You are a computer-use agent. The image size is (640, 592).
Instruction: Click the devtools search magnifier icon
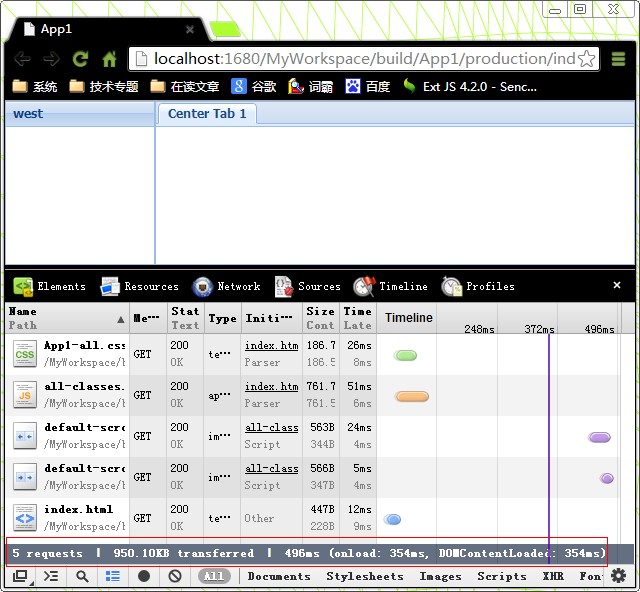(82, 576)
